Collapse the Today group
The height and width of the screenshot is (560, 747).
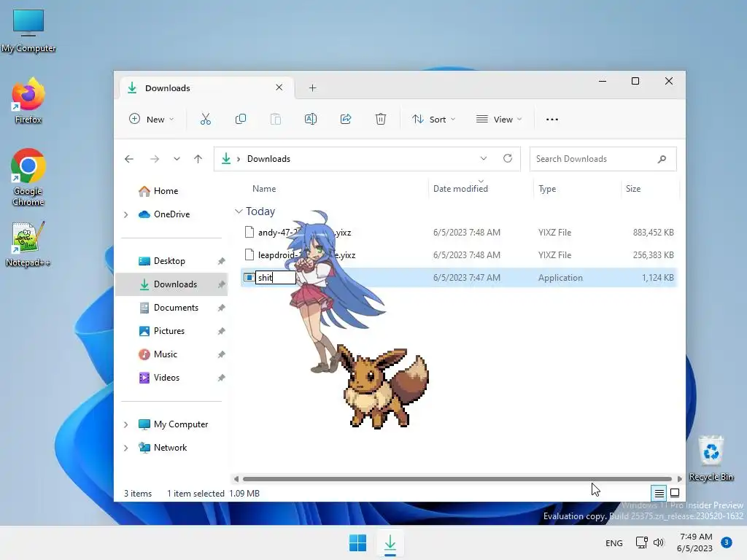tap(239, 211)
